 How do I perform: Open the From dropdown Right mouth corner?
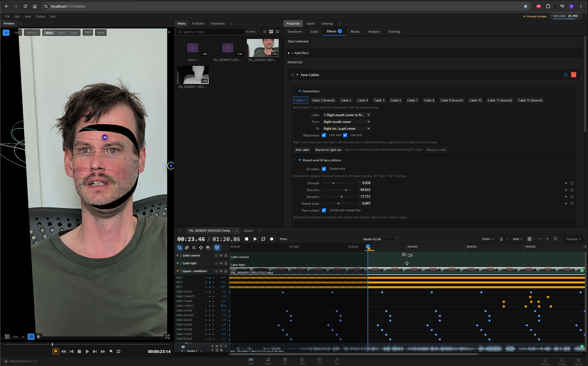pyautogui.click(x=346, y=122)
